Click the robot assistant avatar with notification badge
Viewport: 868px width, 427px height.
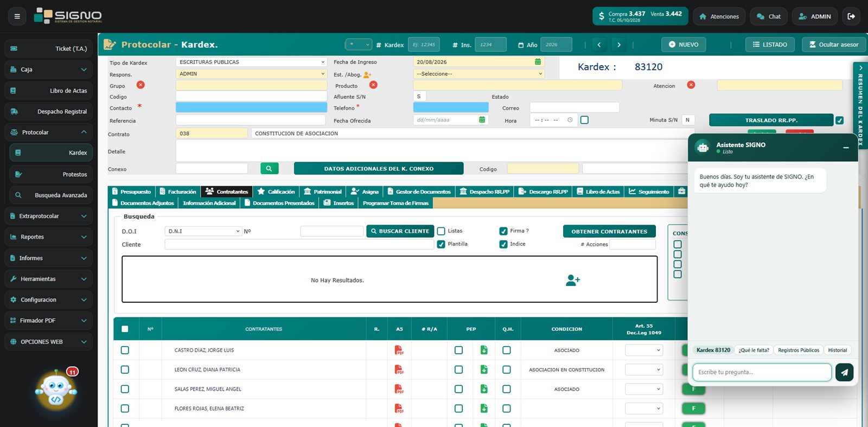[56, 390]
